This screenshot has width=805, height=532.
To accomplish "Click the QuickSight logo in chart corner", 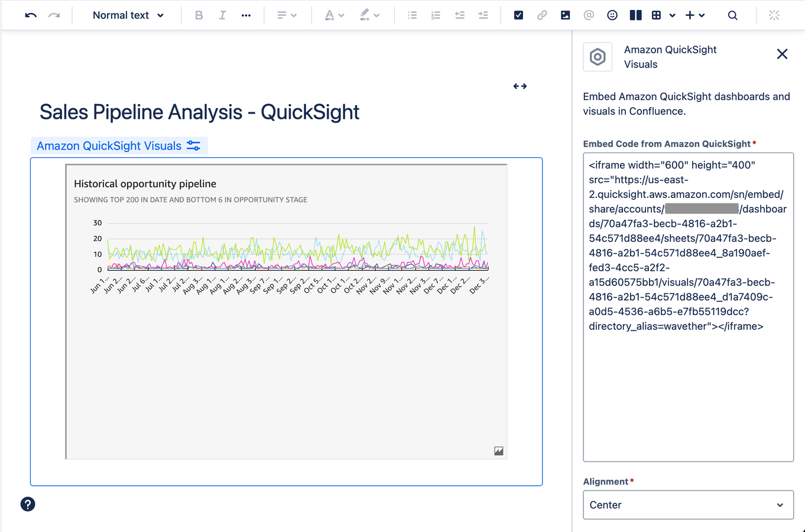I will click(499, 451).
